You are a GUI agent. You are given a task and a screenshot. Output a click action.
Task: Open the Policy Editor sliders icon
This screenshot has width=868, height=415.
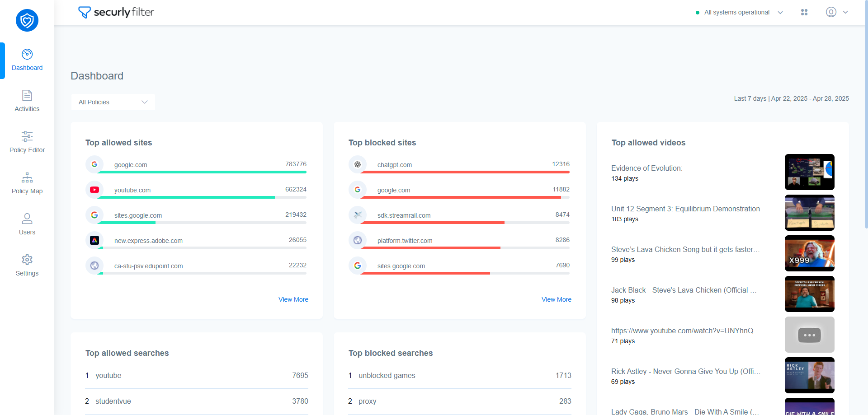27,136
